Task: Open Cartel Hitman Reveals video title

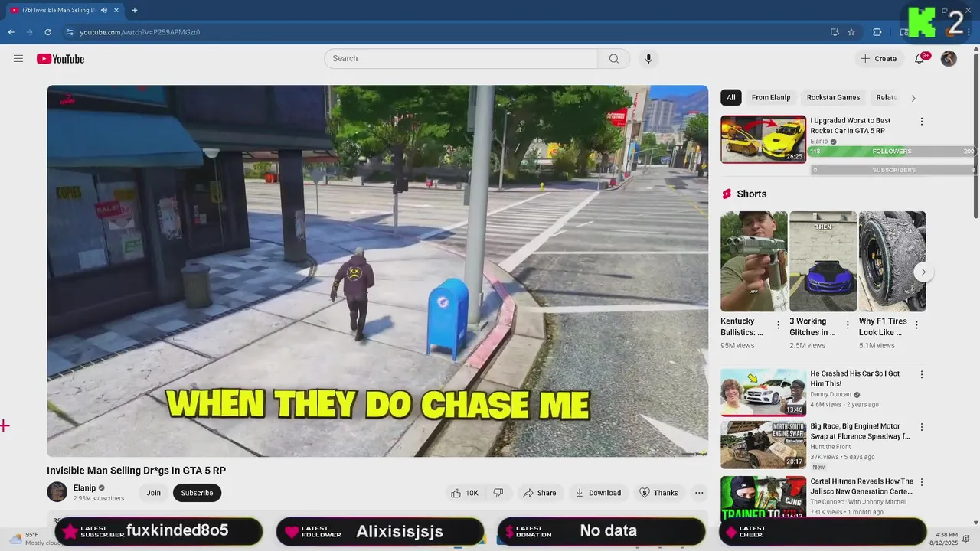Action: 862,487
